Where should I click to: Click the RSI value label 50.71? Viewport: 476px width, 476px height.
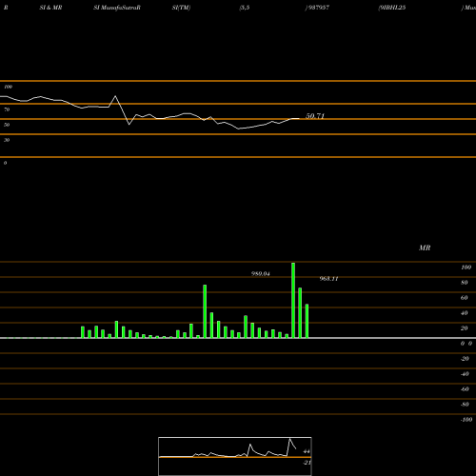(315, 116)
